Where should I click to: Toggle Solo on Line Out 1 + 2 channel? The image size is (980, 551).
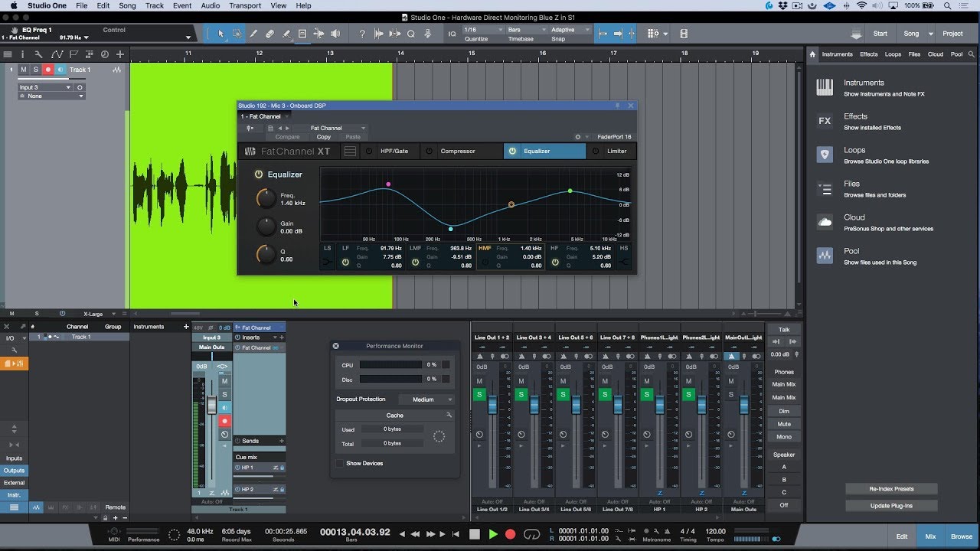(479, 394)
